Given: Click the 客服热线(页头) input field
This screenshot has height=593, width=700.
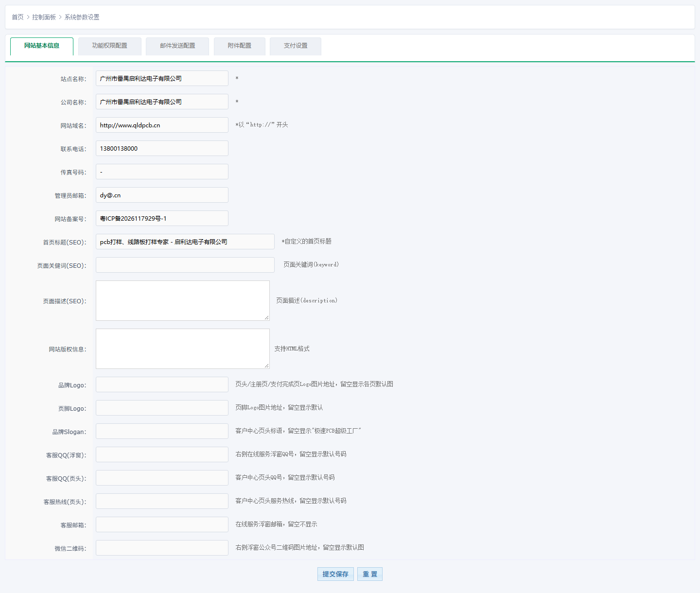Looking at the screenshot, I should coord(162,501).
